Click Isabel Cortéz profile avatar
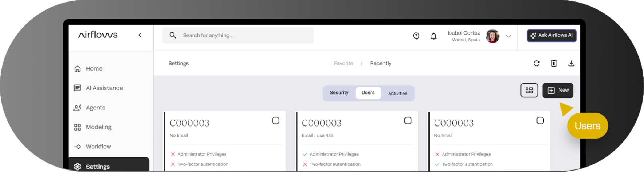This screenshot has height=172, width=644. coord(492,36)
